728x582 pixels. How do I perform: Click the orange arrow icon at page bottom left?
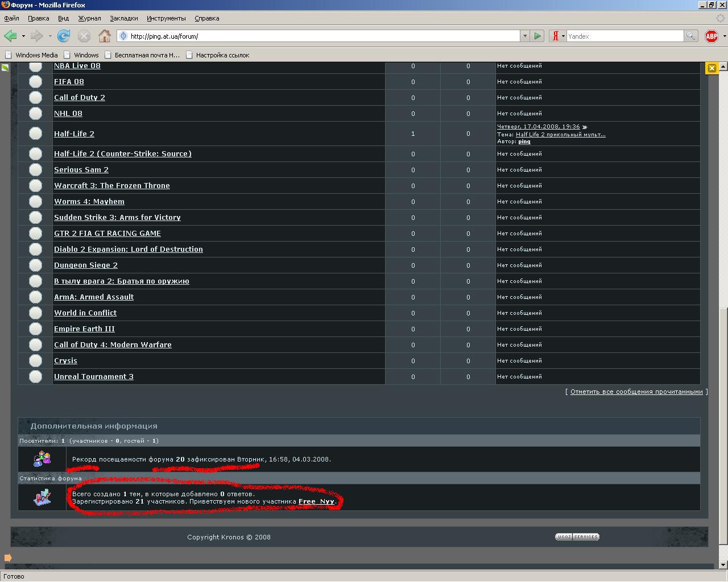(x=8, y=558)
